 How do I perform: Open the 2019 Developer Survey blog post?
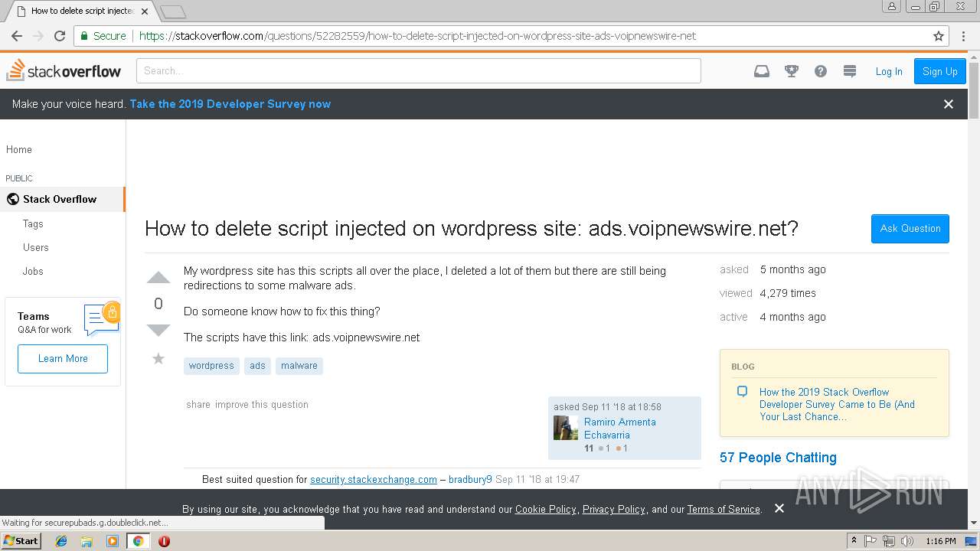[x=837, y=404]
